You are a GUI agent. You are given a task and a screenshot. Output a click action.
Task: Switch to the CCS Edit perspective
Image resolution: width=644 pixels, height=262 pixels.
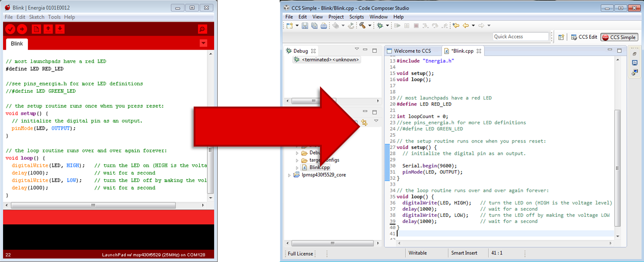[x=584, y=37]
